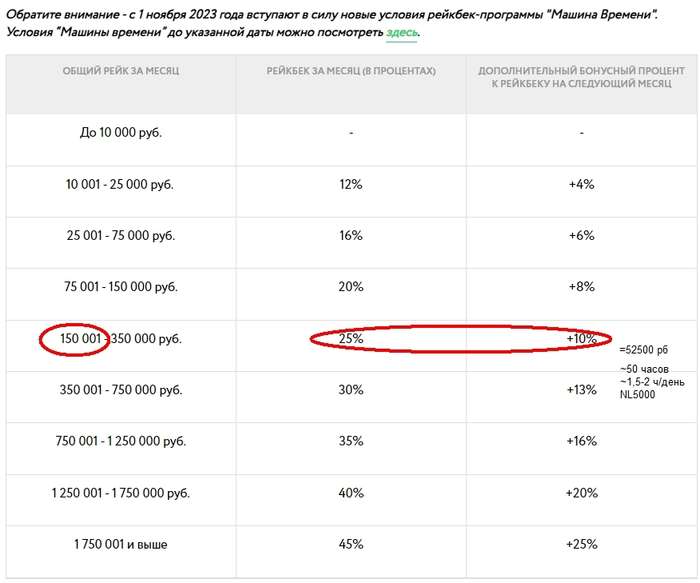
Task: Click the +25% bonus value
Action: tap(581, 544)
